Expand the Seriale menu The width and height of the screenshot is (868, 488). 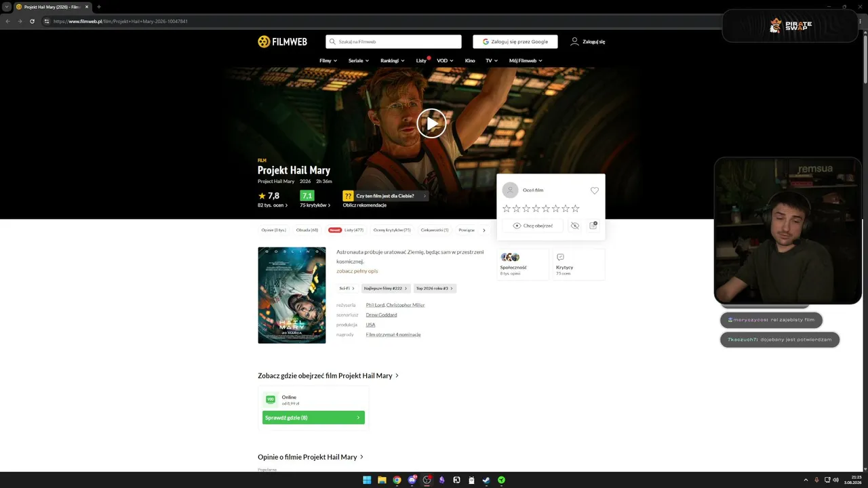359,61
